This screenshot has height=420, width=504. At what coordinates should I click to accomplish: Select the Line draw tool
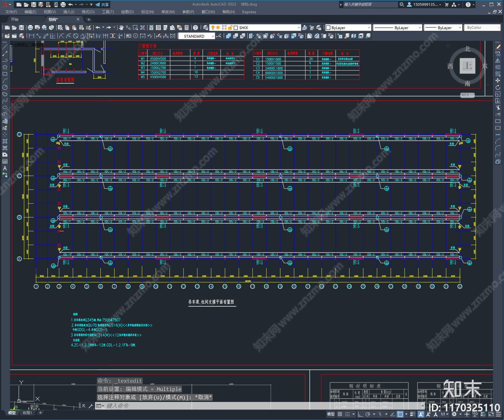5,47
